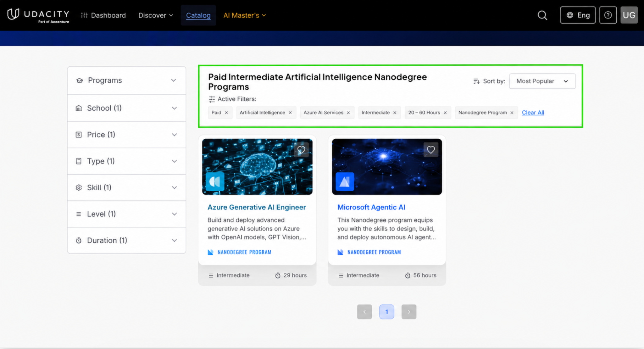Remove the Paid filter chip
Viewport: 644px width, 349px height.
pyautogui.click(x=226, y=113)
